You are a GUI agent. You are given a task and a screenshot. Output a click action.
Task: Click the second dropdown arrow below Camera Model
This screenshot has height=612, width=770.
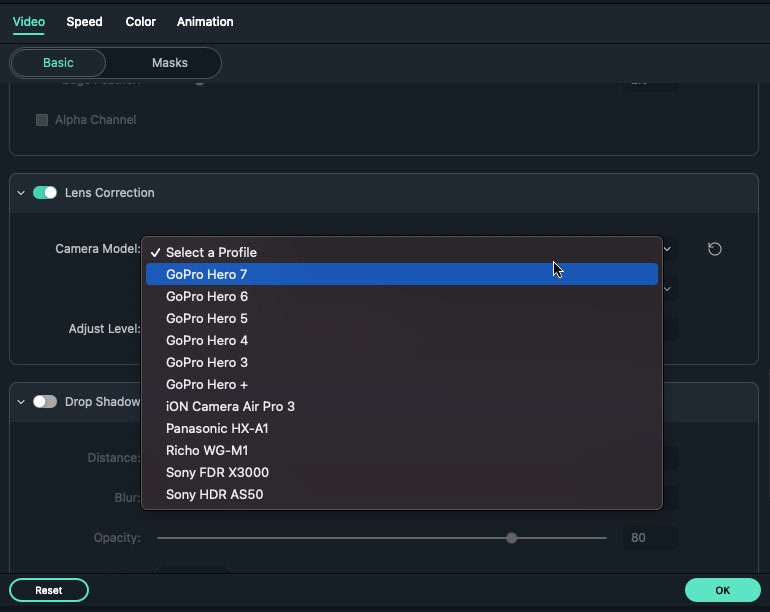[x=667, y=289]
